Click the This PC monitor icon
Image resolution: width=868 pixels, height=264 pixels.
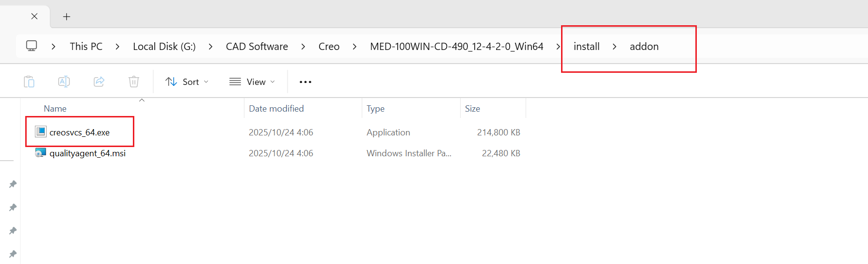(x=32, y=46)
